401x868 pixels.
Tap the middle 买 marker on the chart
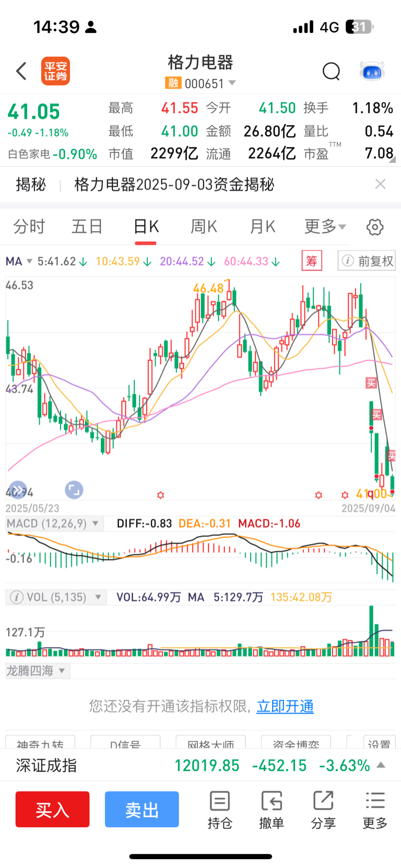click(376, 415)
